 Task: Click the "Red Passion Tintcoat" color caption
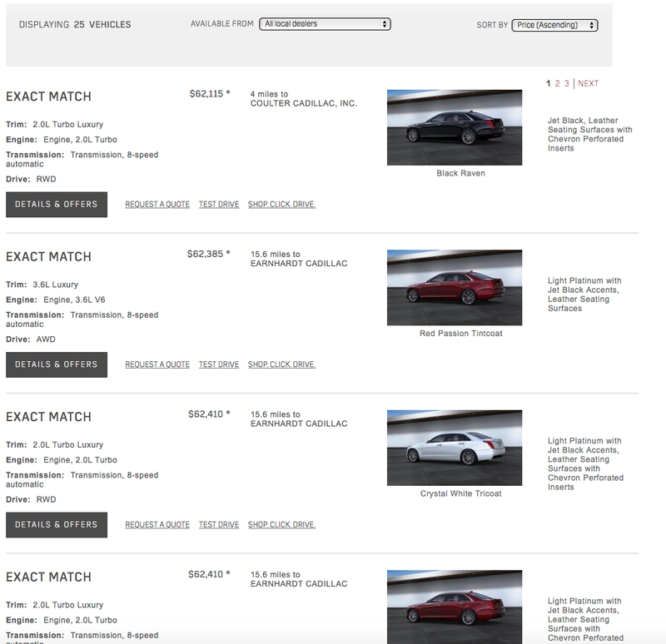pos(461,334)
